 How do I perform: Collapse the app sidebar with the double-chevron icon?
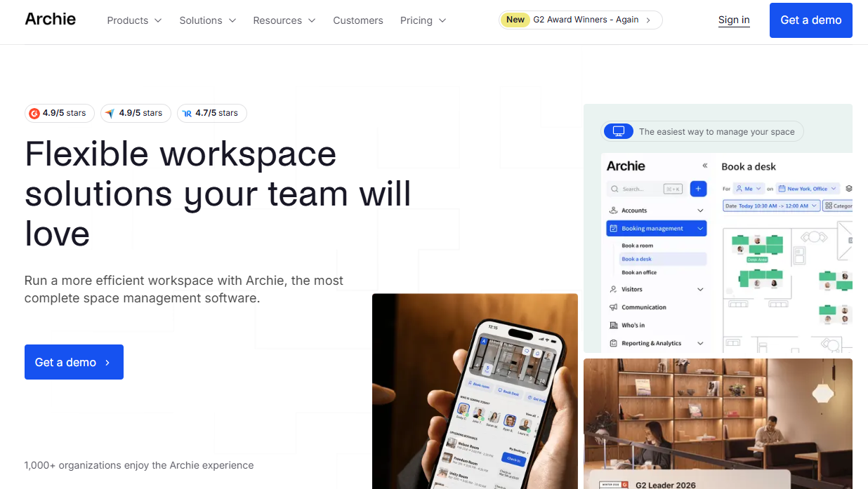704,166
